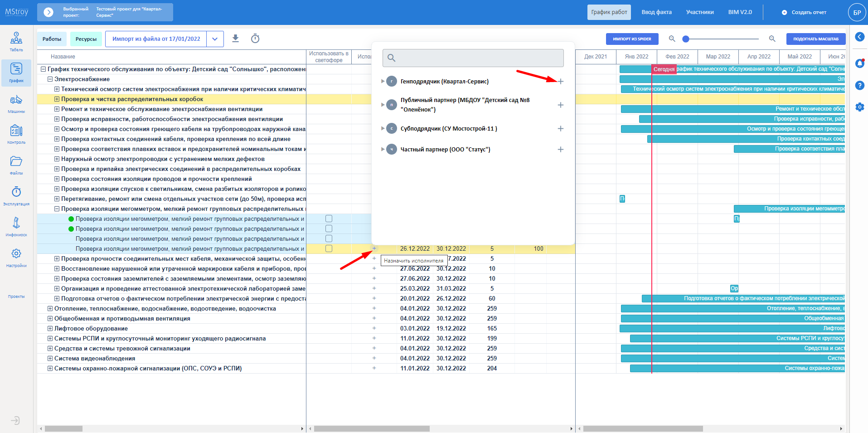
Task: Click ПОДОГНАТЬ МАСШТАБ button
Action: tap(816, 39)
